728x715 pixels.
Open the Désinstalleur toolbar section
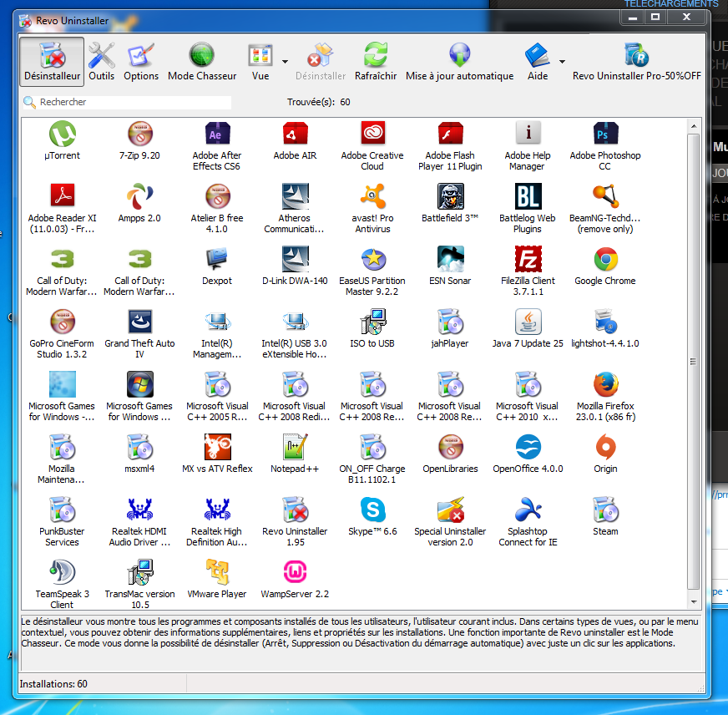(x=52, y=62)
